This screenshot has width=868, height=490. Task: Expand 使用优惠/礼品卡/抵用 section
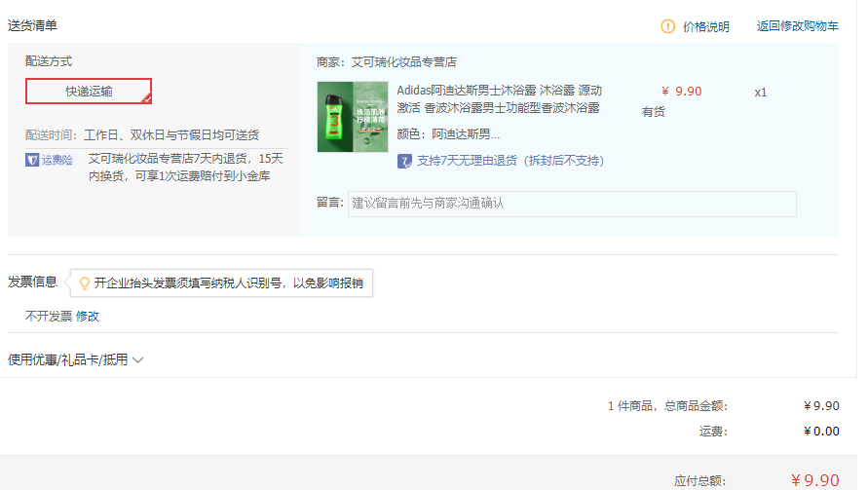click(75, 359)
